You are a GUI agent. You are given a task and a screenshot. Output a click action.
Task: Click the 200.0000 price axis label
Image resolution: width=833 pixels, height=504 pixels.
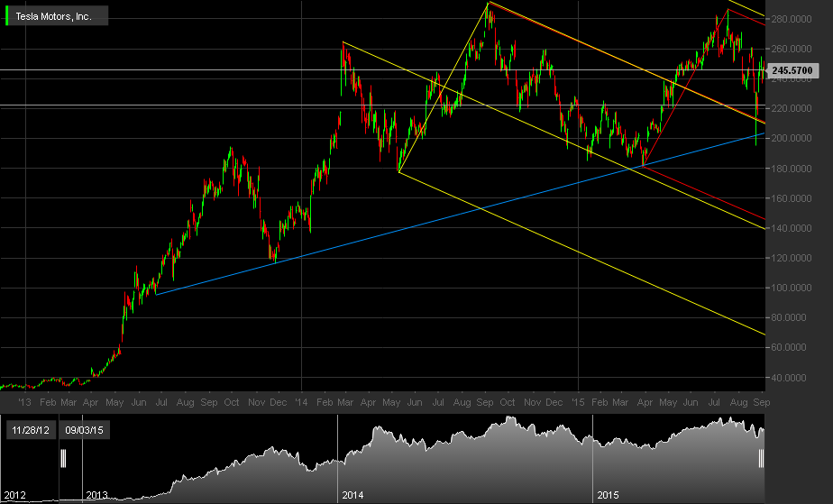(x=792, y=138)
